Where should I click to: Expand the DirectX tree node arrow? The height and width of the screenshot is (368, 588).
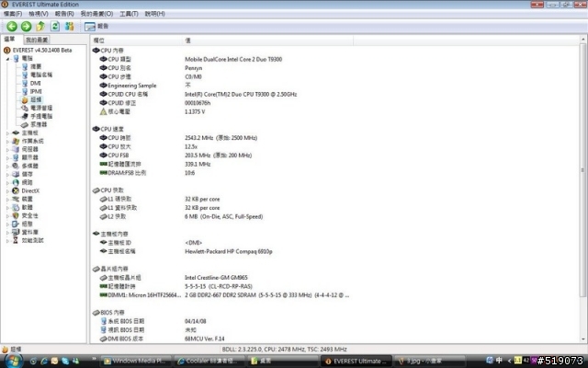(x=7, y=190)
